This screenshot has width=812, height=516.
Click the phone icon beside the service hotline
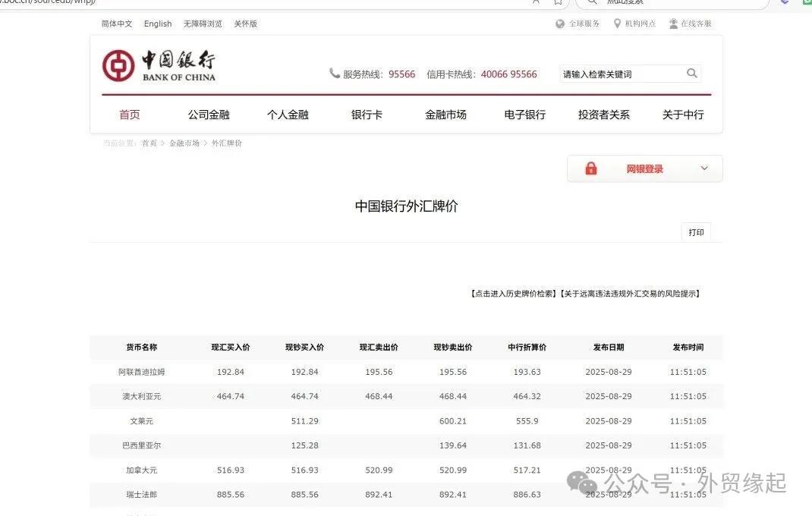[x=335, y=74]
